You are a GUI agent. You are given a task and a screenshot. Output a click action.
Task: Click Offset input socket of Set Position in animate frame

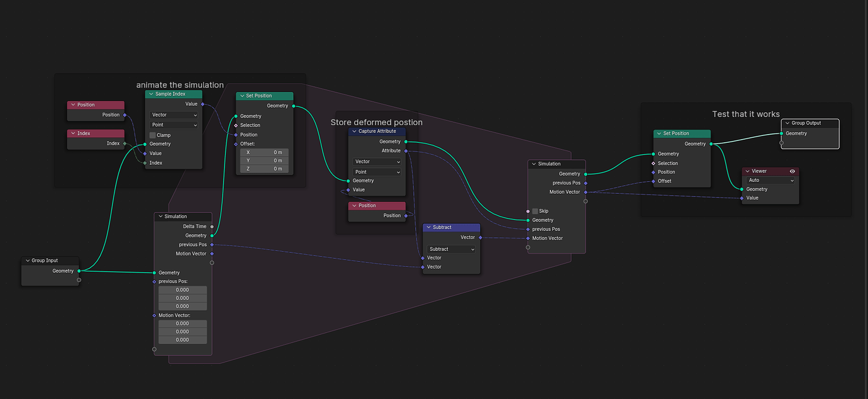[x=236, y=144]
